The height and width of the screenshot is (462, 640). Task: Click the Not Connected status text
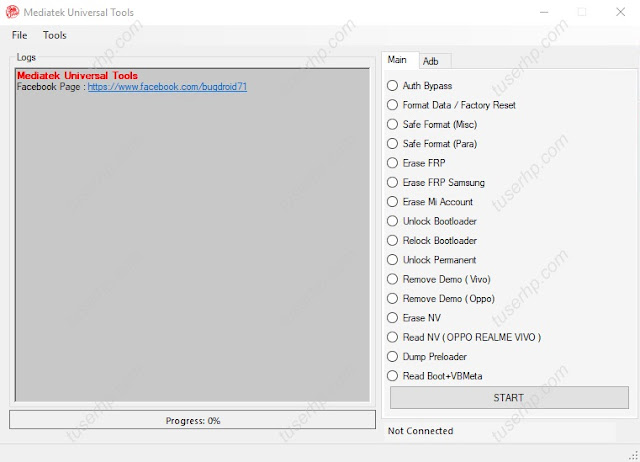(x=420, y=431)
